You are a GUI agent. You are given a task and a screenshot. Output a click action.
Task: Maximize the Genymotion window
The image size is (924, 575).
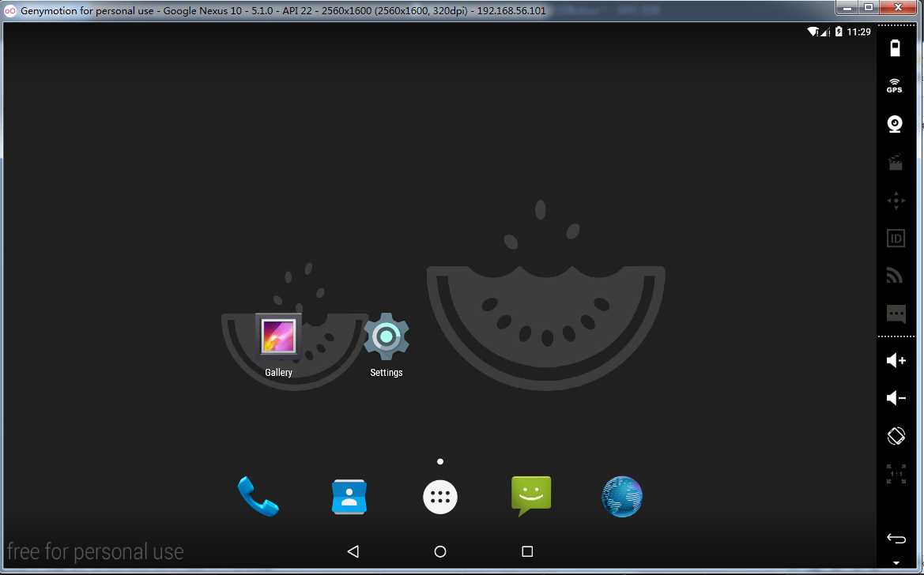(868, 8)
